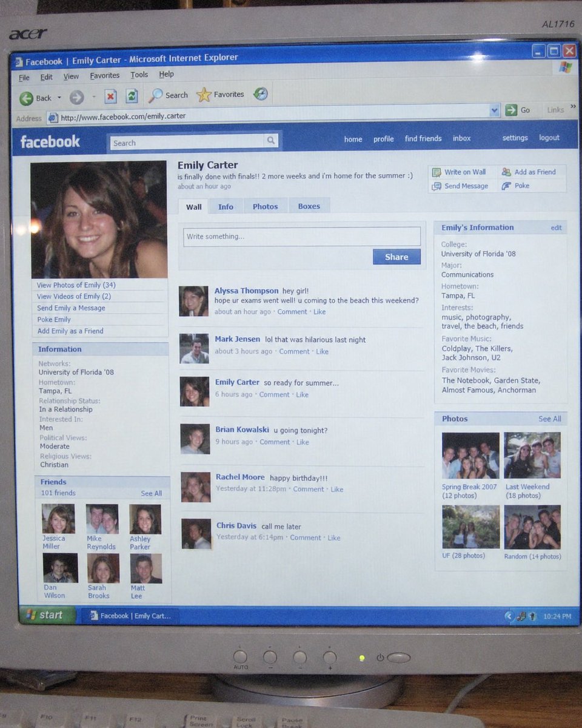
Task: Click the Internet Explorer page icon in address bar
Action: point(53,118)
